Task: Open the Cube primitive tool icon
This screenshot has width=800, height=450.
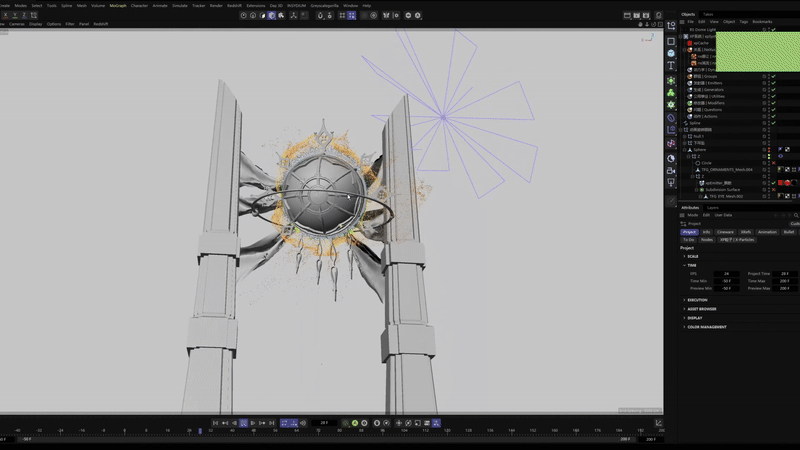Action: coord(671,53)
